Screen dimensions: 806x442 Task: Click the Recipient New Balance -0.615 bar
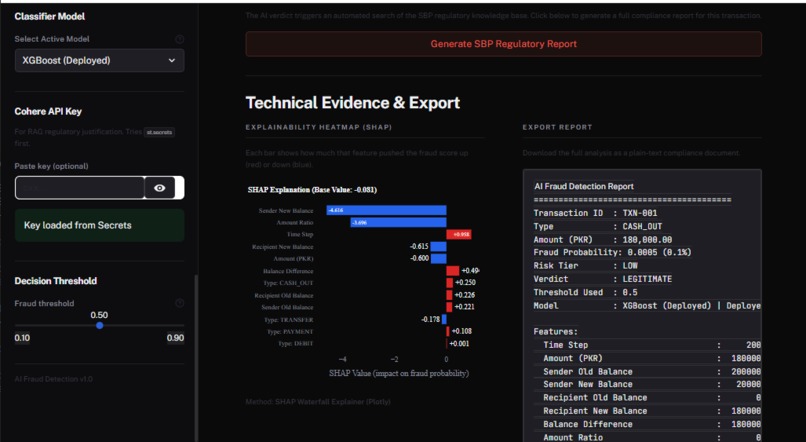pos(438,247)
